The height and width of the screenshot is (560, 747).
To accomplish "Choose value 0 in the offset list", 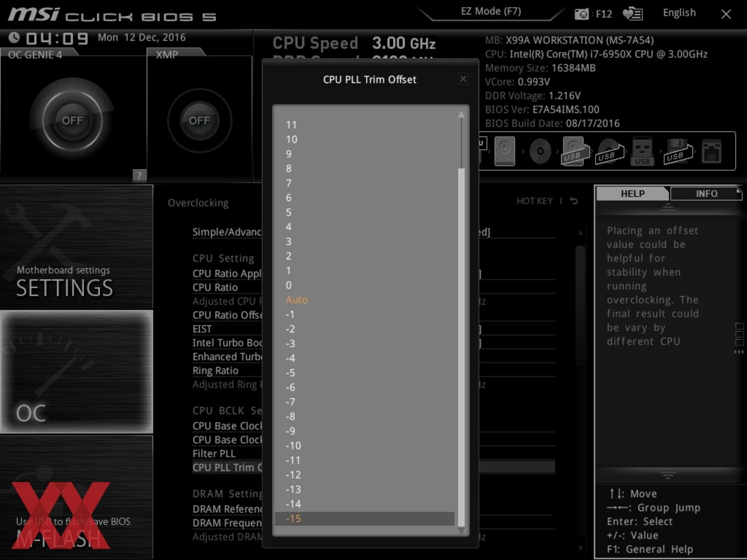I will 364,285.
